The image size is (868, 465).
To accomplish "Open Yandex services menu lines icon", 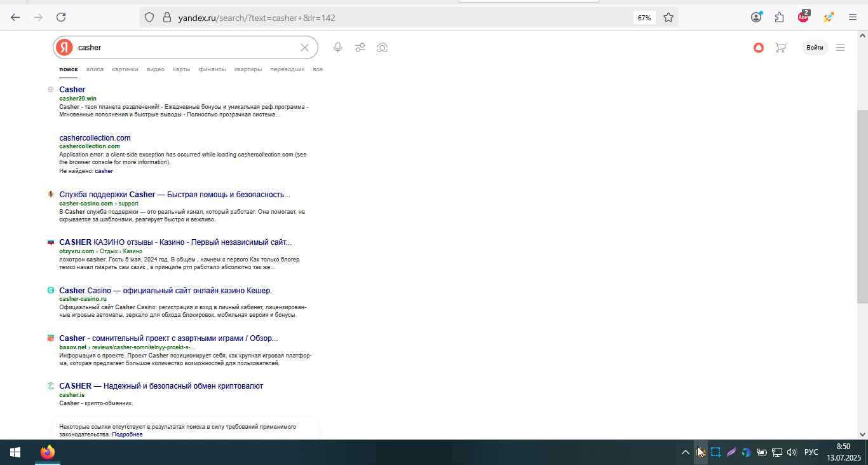I will pos(841,48).
